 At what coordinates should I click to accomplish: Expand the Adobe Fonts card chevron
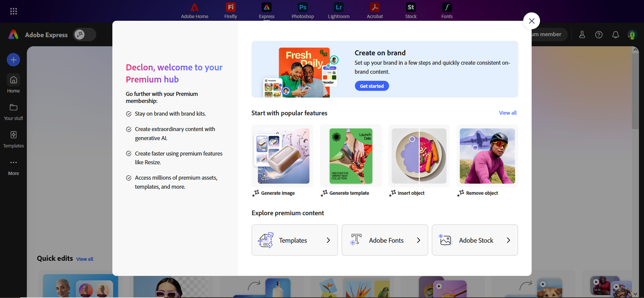[418, 240]
